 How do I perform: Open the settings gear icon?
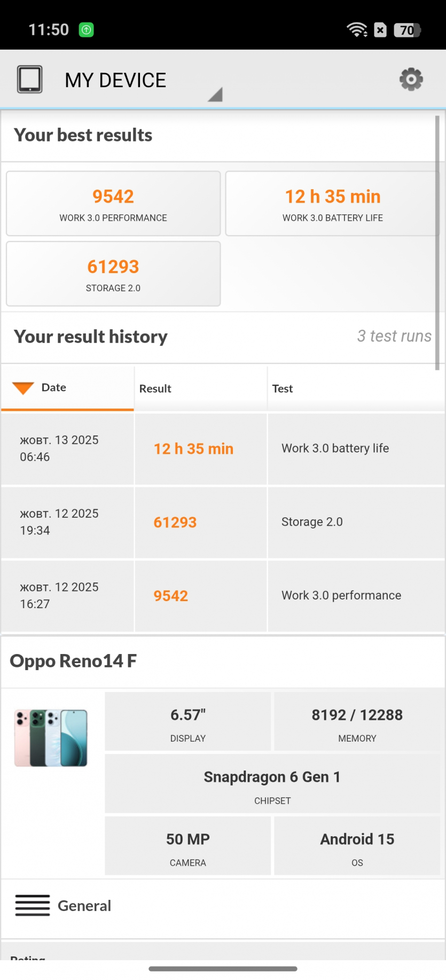[411, 80]
